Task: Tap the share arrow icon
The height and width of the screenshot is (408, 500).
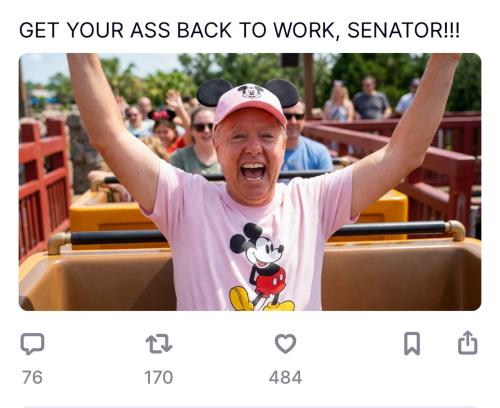Action: click(468, 343)
